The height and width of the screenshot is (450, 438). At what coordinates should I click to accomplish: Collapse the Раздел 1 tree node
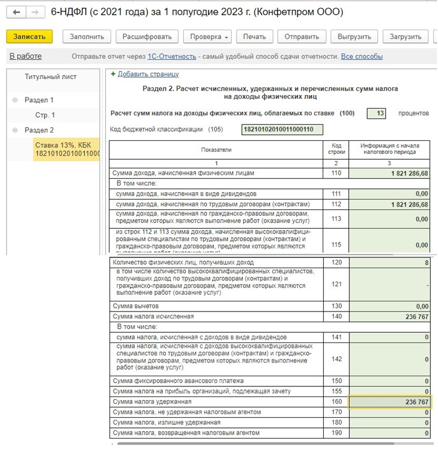pyautogui.click(x=15, y=100)
